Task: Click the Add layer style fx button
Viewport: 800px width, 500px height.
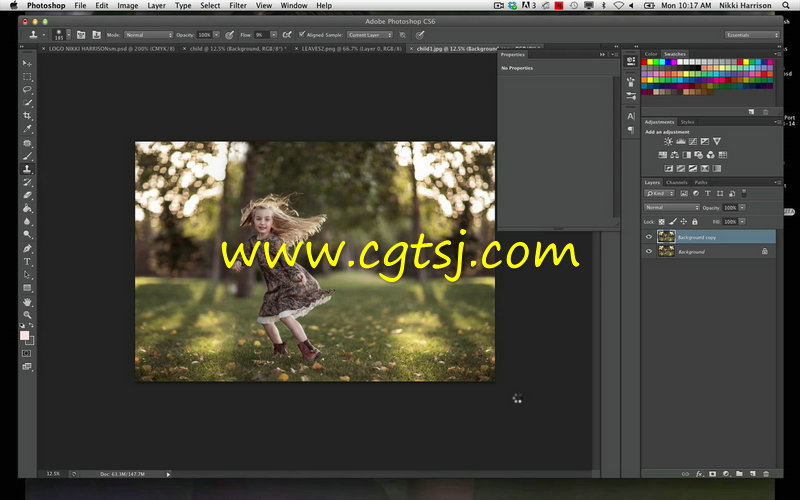Action: coord(699,474)
